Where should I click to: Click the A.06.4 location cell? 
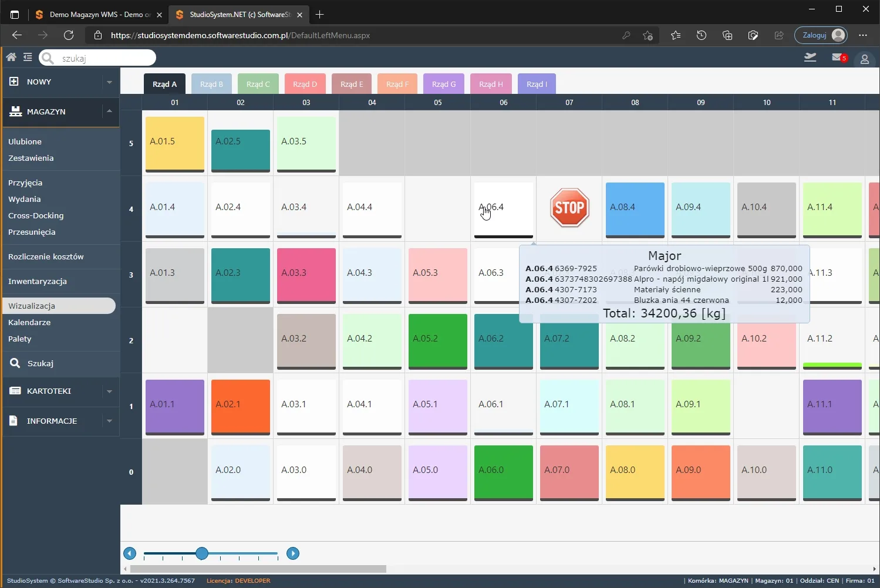pos(504,210)
